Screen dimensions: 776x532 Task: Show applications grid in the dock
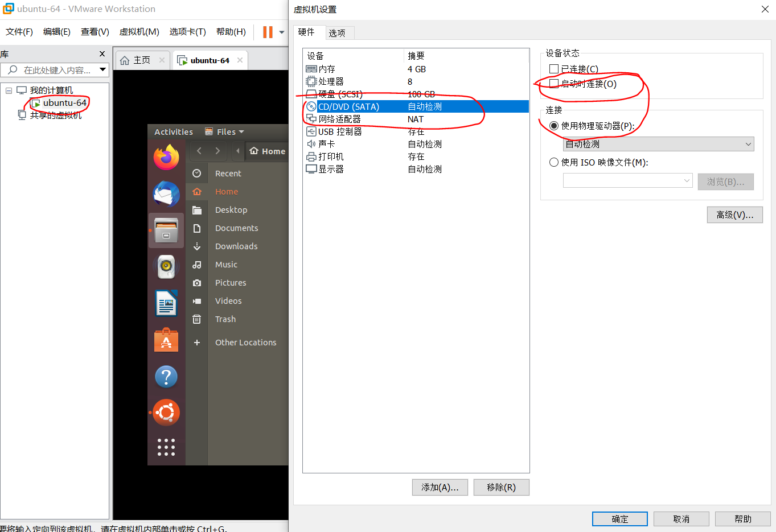click(x=166, y=447)
